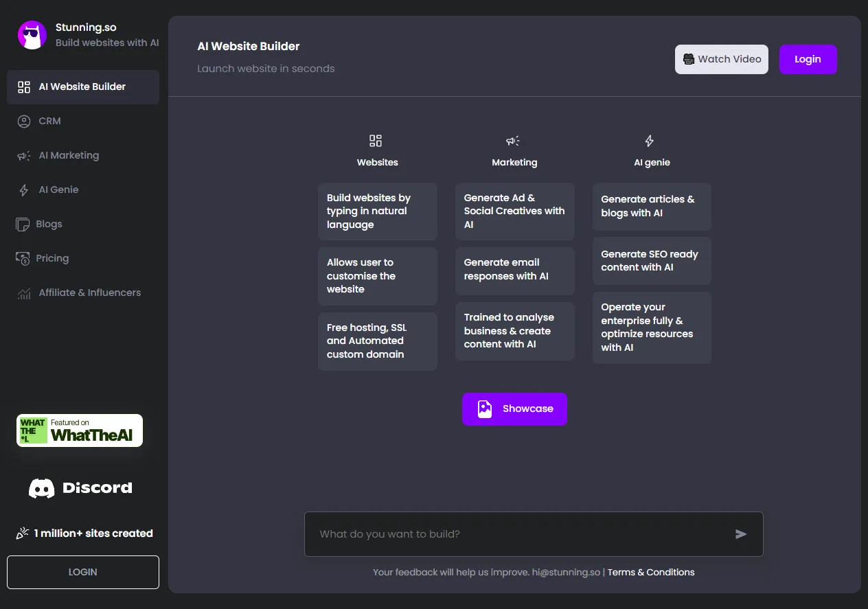The height and width of the screenshot is (609, 868).
Task: Focus the 'What do you want to build?' input
Action: tap(534, 534)
